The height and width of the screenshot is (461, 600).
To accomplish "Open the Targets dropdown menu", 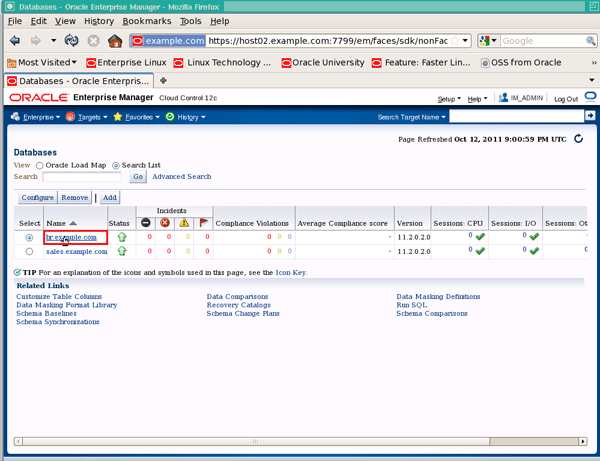I will tap(86, 117).
